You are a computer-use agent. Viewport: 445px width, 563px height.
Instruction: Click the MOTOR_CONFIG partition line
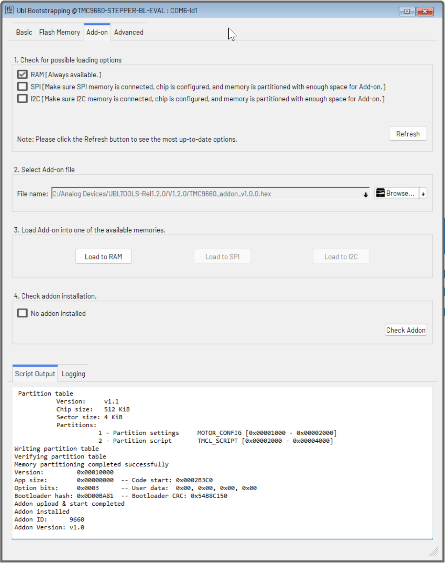[x=218, y=433]
